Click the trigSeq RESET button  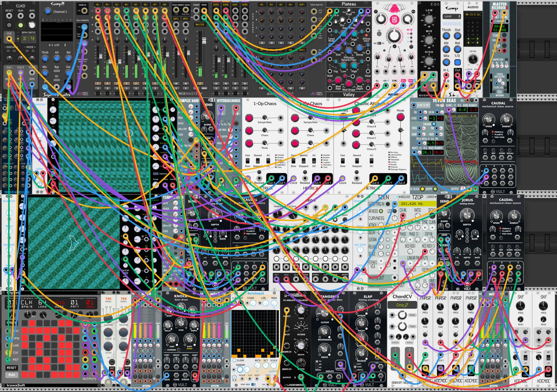[x=11, y=368]
